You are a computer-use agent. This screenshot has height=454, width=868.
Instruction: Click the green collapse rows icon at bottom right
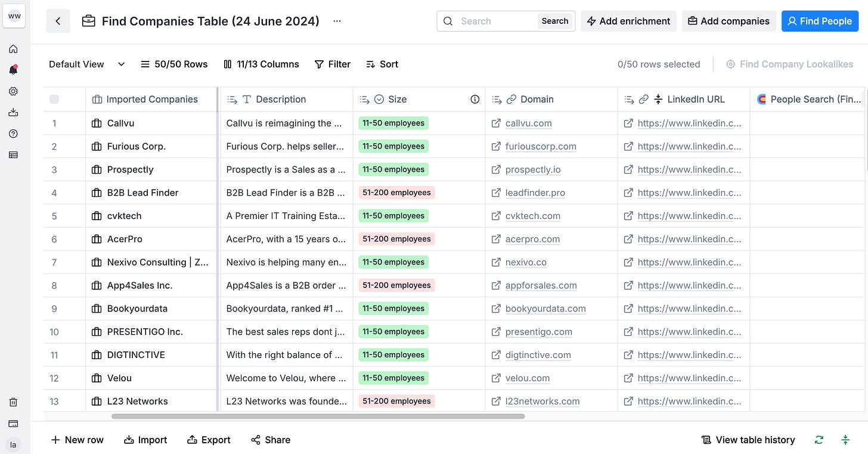845,440
